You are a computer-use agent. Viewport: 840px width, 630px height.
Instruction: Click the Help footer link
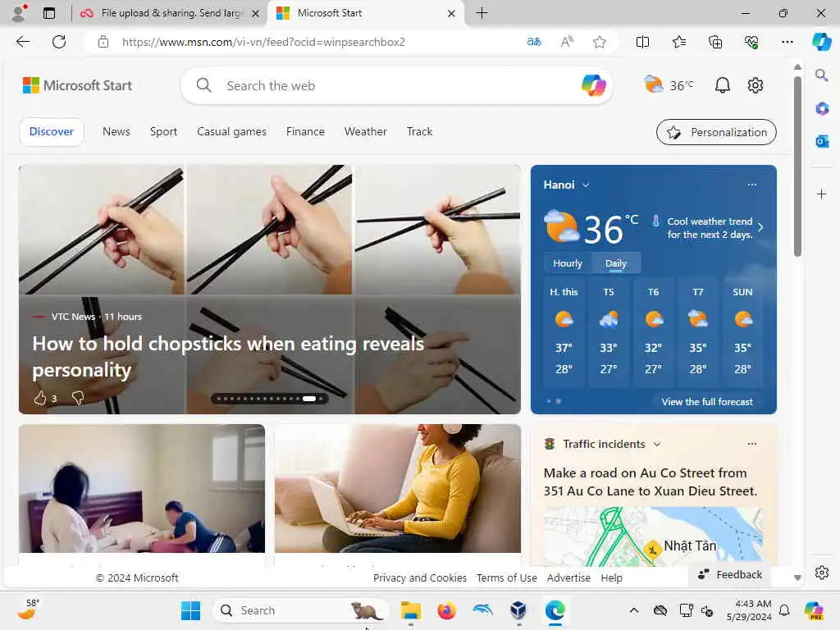point(611,578)
